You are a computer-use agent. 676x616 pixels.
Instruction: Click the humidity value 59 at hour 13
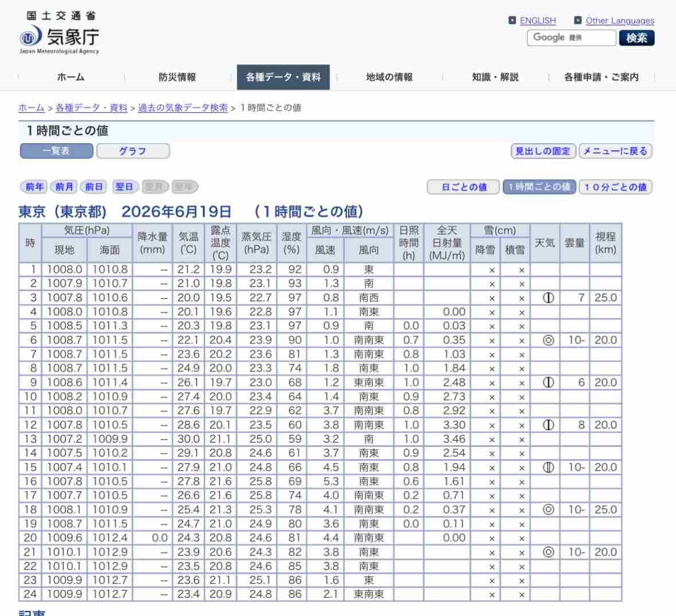295,439
